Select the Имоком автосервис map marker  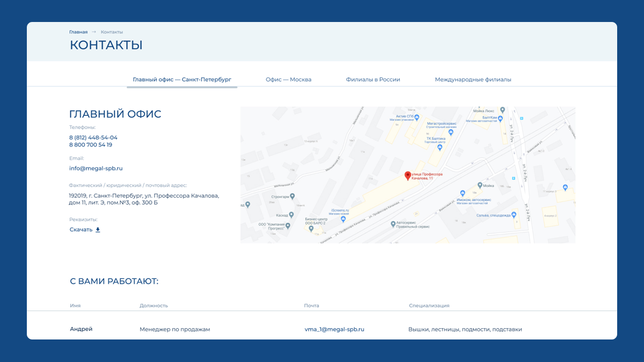tap(463, 193)
